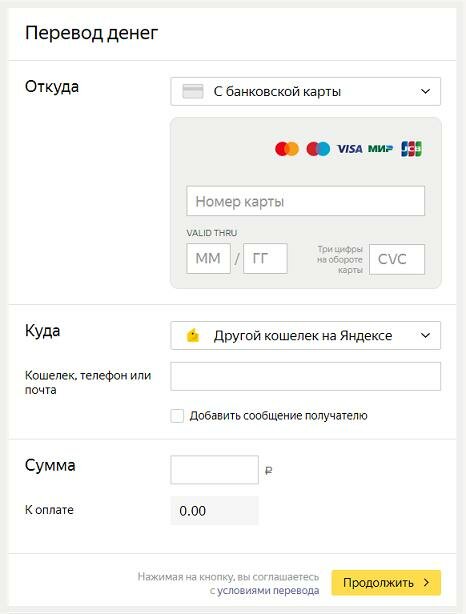Image resolution: width=466 pixels, height=614 pixels.
Task: Click chevron arrow of the Откуда selector
Action: coord(425,92)
